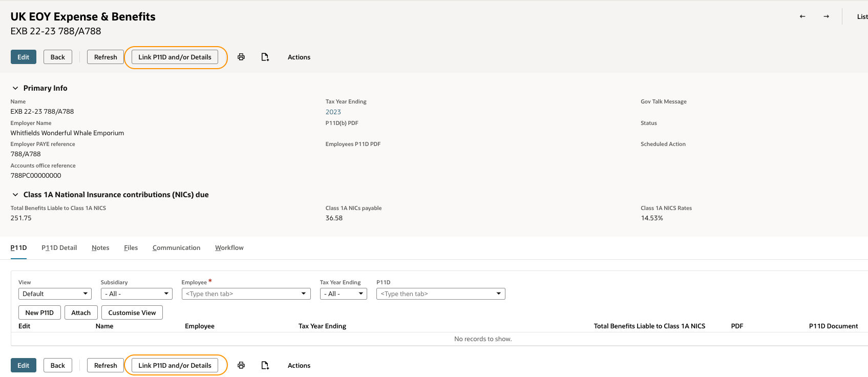Screen dimensions: 868x377
Task: Click the 251.75 total benefits value
Action: (21, 218)
